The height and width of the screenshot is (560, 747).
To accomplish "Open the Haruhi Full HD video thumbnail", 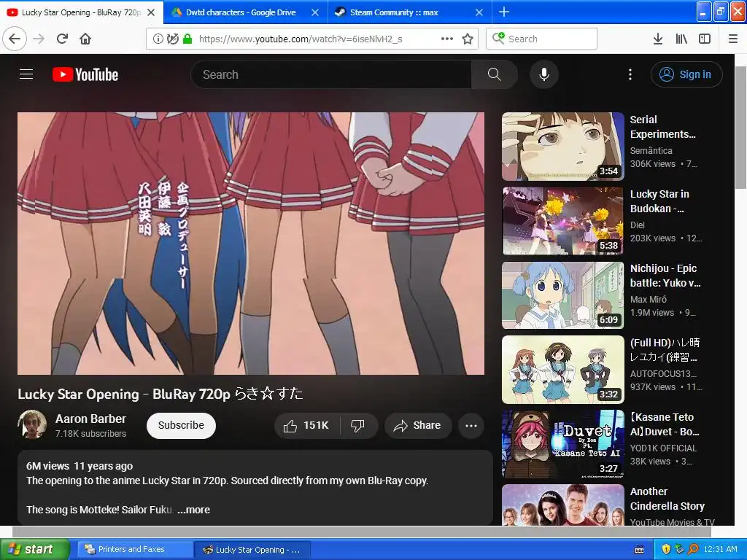I will coord(563,370).
